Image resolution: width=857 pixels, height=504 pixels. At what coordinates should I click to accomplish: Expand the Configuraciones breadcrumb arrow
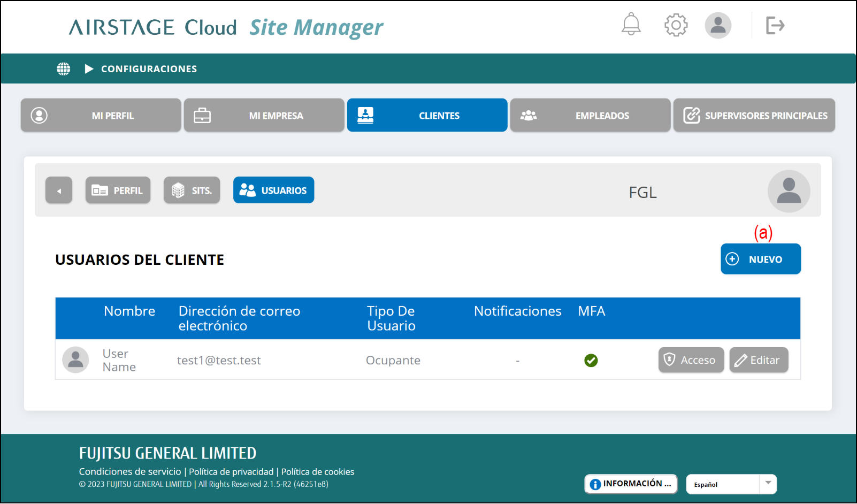coord(89,69)
